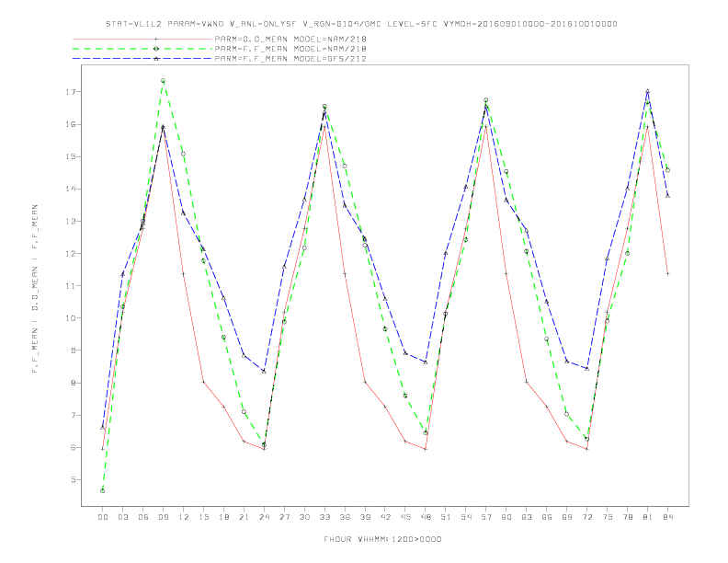
Task: Click the x-axis tick label 06
Action: coord(143,517)
